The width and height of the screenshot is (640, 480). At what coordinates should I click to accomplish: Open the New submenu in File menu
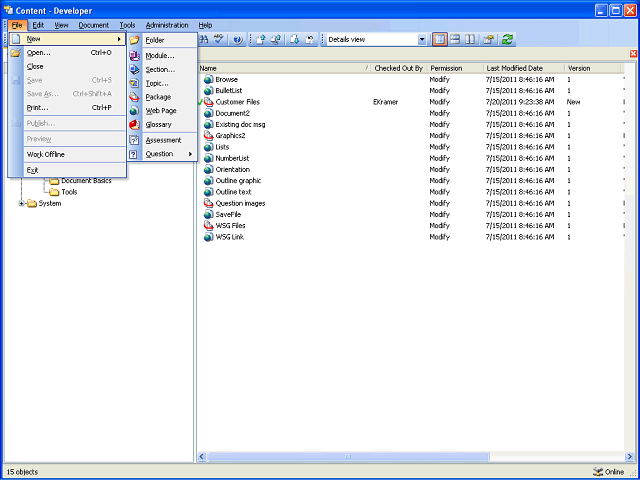coord(67,39)
